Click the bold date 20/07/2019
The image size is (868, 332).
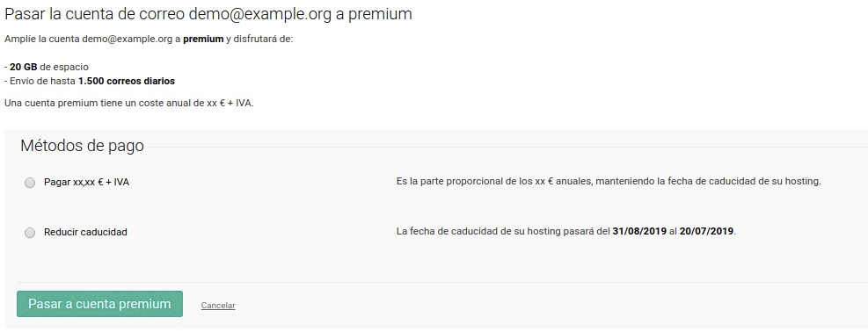[707, 231]
